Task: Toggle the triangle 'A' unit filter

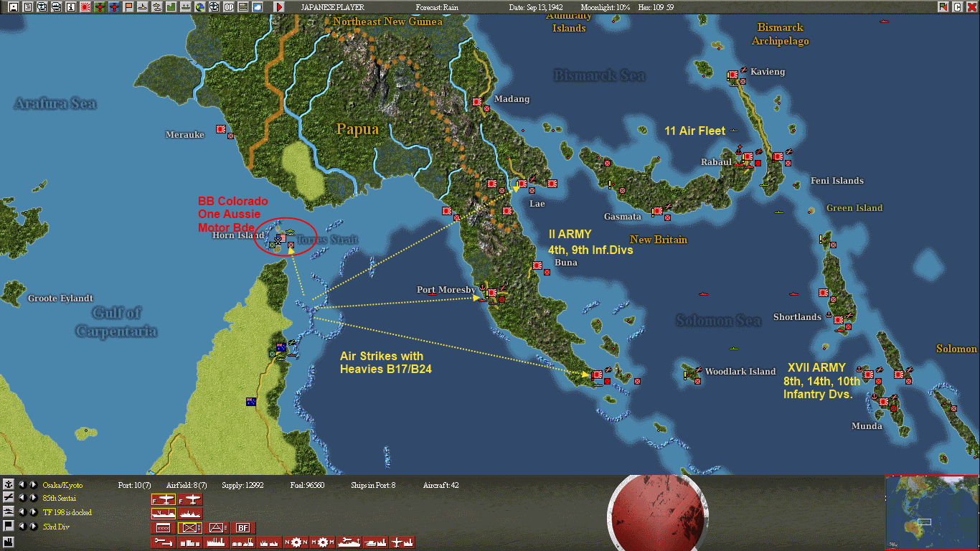Action: click(x=217, y=528)
